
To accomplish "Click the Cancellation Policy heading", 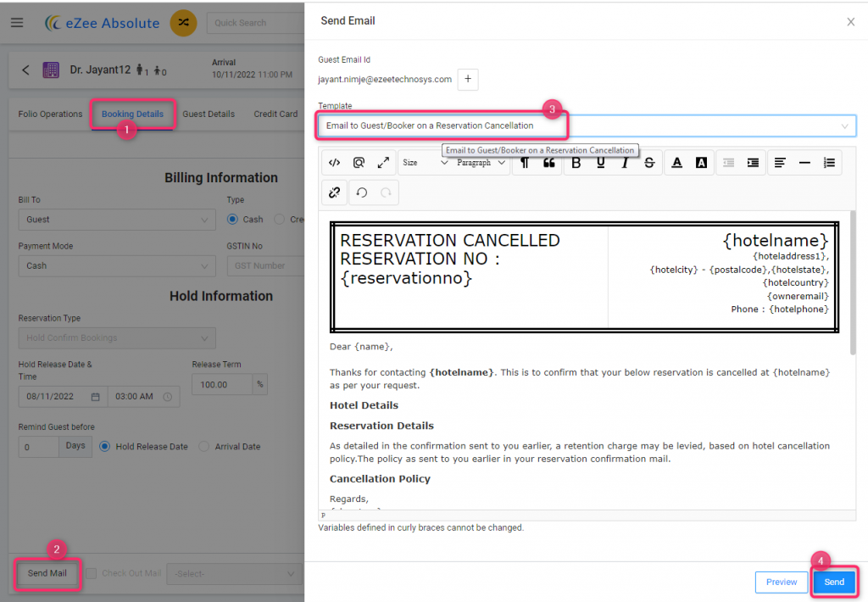I will tap(380, 479).
